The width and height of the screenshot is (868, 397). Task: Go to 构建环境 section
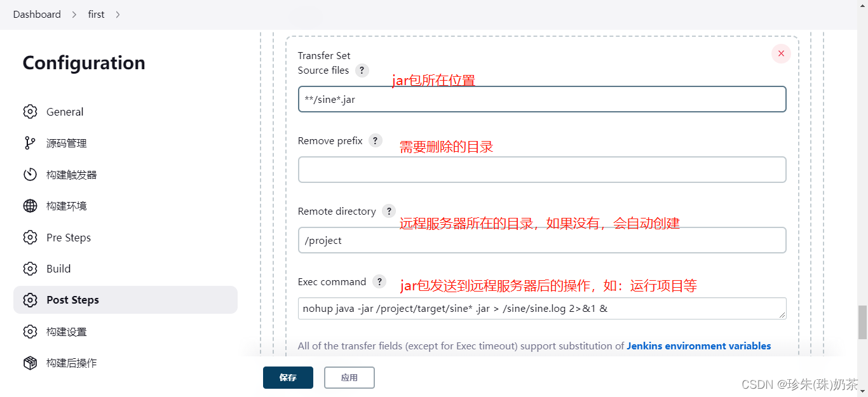pos(125,206)
